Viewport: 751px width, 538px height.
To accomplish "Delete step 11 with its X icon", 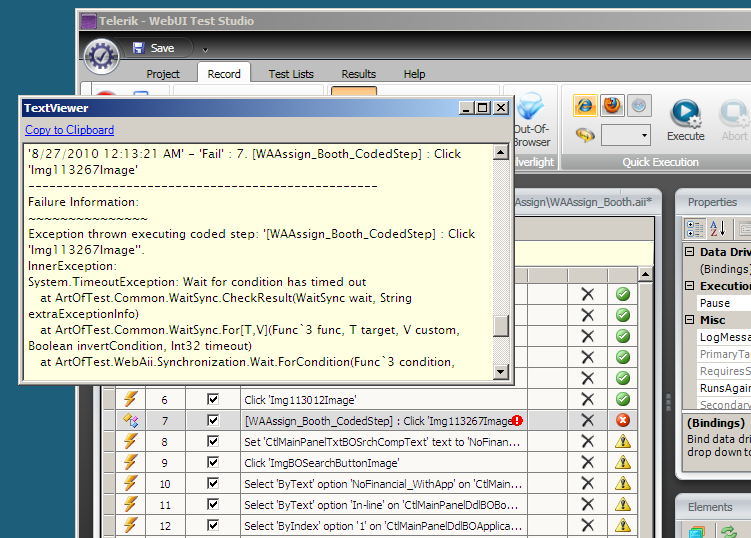I will [587, 504].
